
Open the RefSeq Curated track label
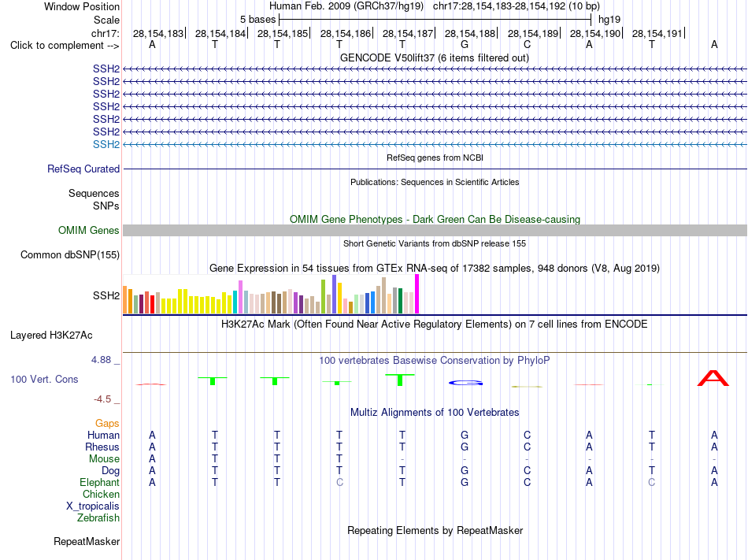83,169
